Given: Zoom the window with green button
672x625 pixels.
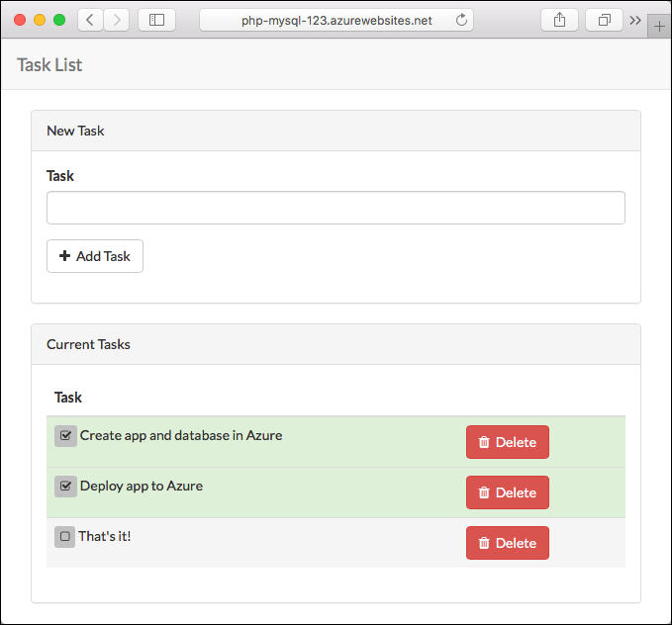Looking at the screenshot, I should click(59, 20).
